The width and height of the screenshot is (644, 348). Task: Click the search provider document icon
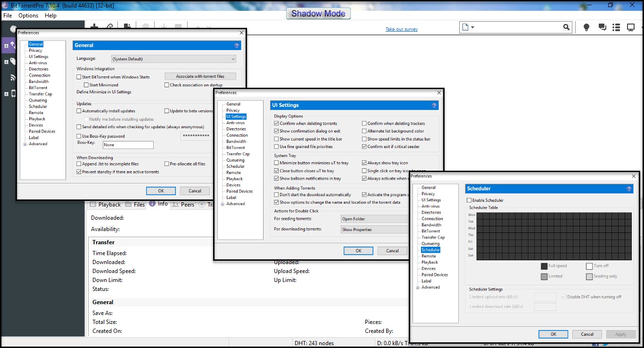[x=465, y=27]
